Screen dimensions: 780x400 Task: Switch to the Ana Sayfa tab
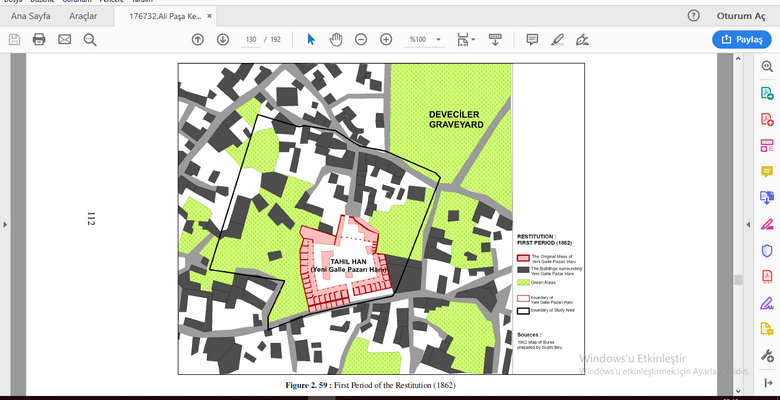coord(33,15)
